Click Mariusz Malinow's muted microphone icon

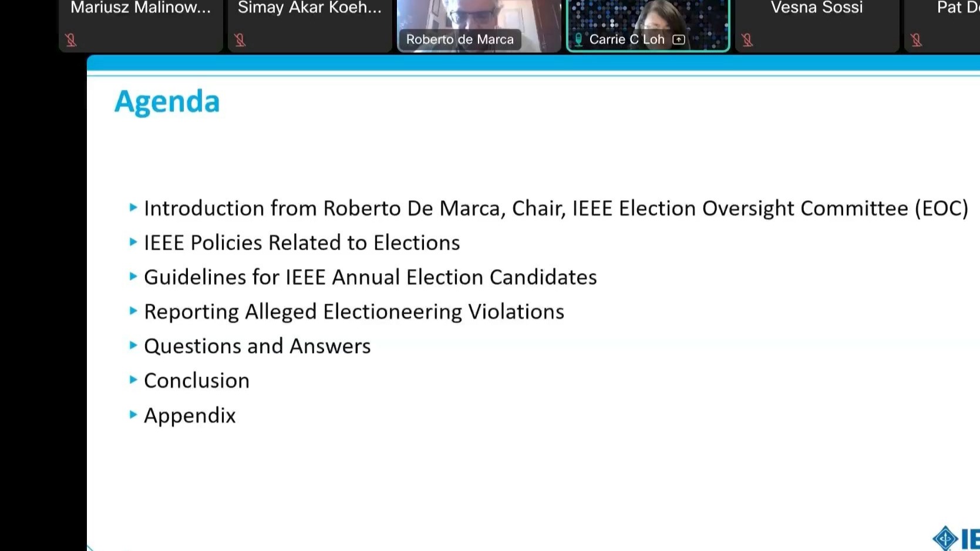tap(71, 40)
